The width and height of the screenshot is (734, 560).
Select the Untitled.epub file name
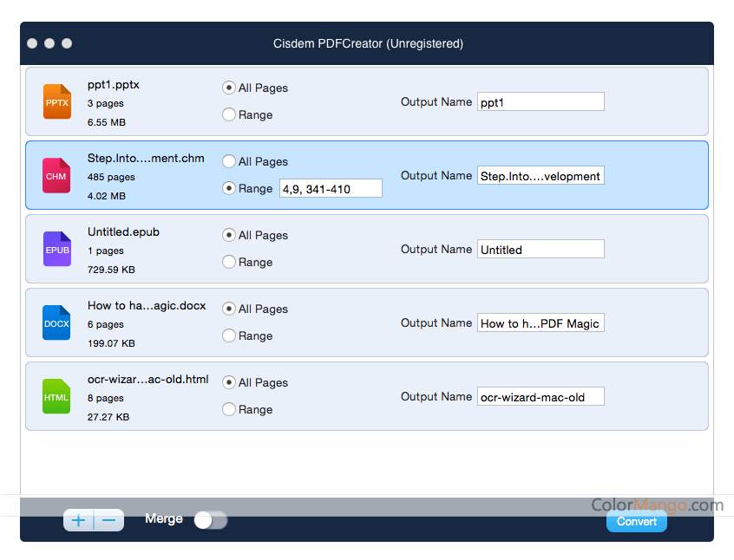[123, 232]
